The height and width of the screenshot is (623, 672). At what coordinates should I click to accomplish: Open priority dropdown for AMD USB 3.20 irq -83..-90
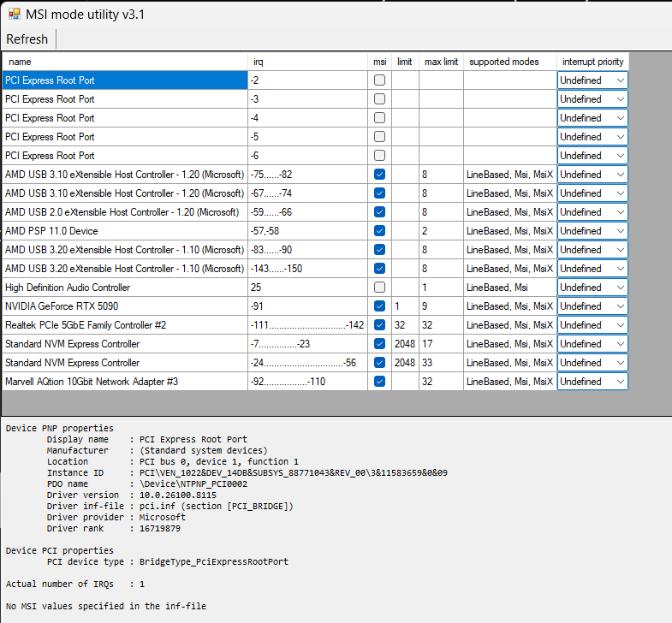click(x=592, y=250)
